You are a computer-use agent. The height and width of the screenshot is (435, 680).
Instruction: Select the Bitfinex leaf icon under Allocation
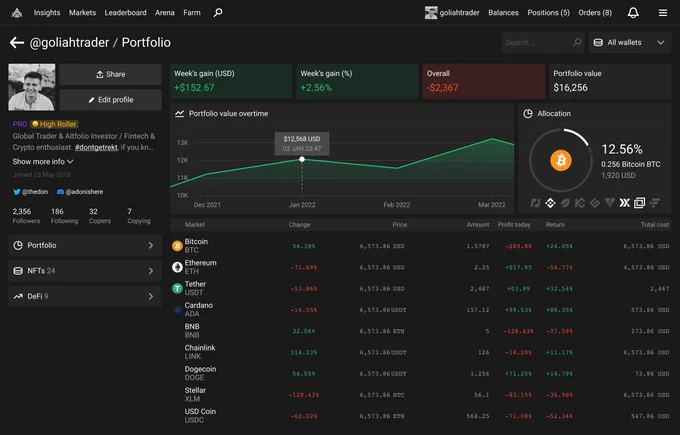565,203
